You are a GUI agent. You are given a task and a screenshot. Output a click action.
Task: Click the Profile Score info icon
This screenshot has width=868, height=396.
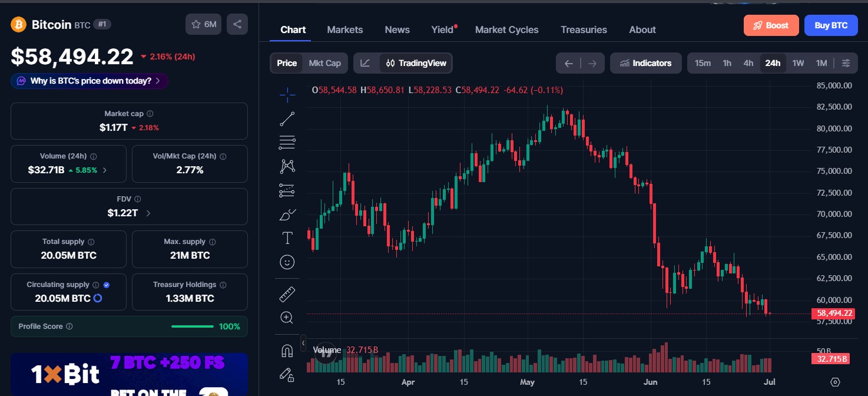coord(69,326)
